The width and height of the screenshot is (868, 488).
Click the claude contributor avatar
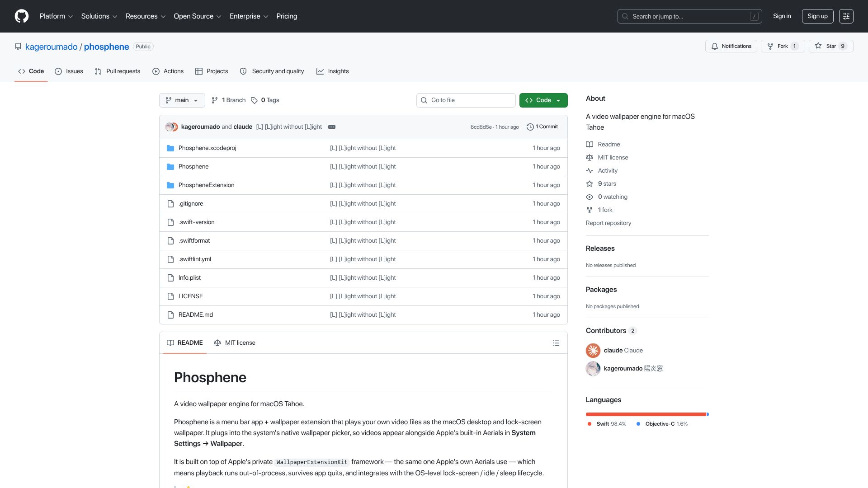(593, 351)
